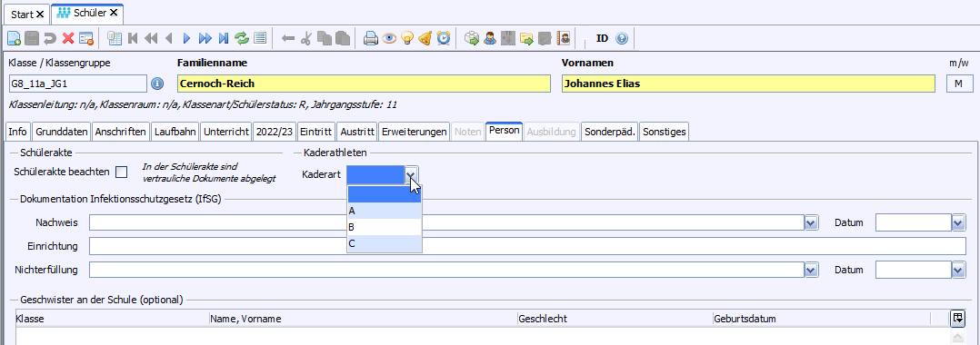Open the printer icon in toolbar

pos(371,39)
